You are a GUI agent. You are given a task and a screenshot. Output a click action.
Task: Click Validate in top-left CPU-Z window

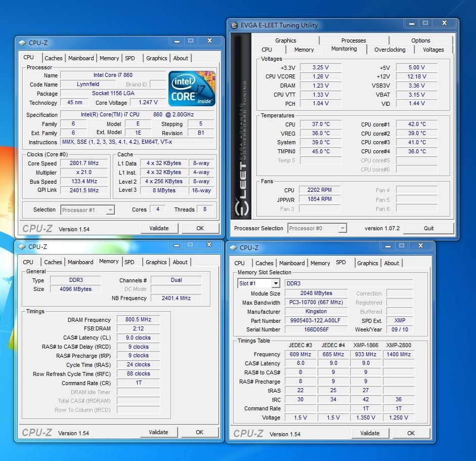click(x=159, y=228)
